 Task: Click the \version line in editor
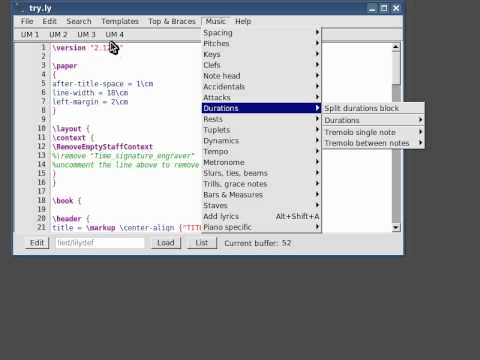(x=88, y=48)
